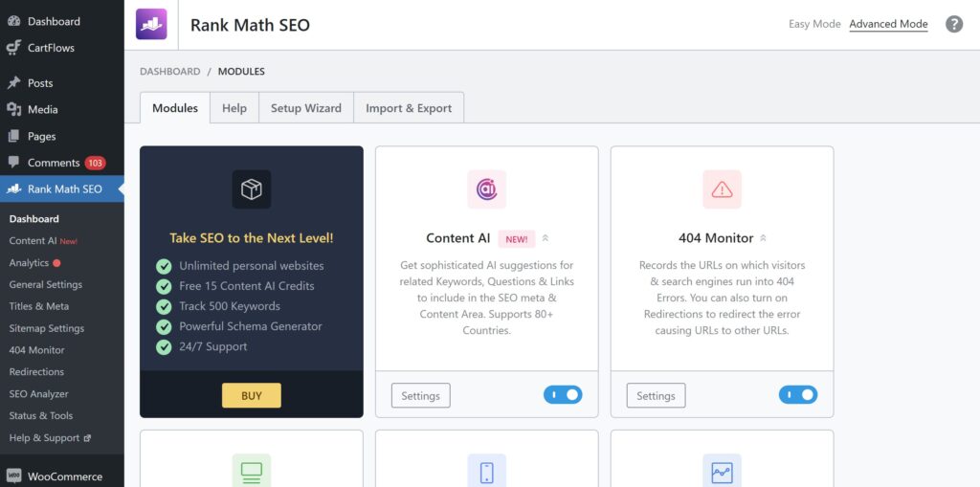The image size is (980, 487).
Task: Click 'Powerful Schema Generator' feature text
Action: [x=251, y=326]
